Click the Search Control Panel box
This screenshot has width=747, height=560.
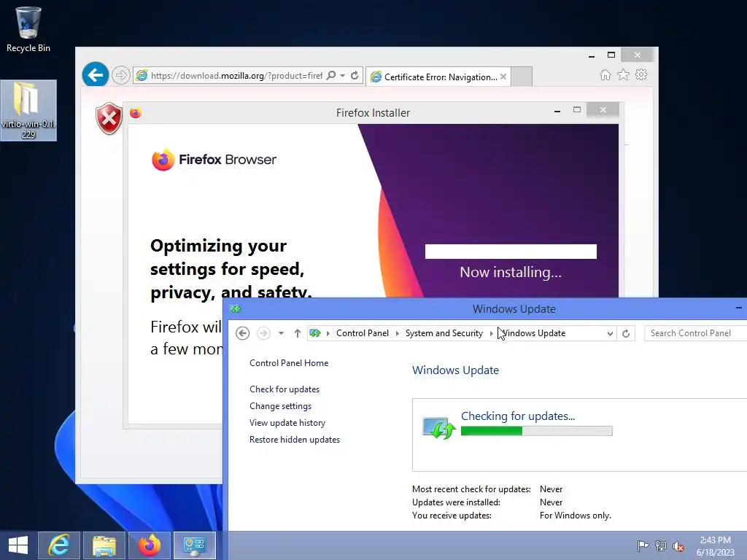pos(695,332)
